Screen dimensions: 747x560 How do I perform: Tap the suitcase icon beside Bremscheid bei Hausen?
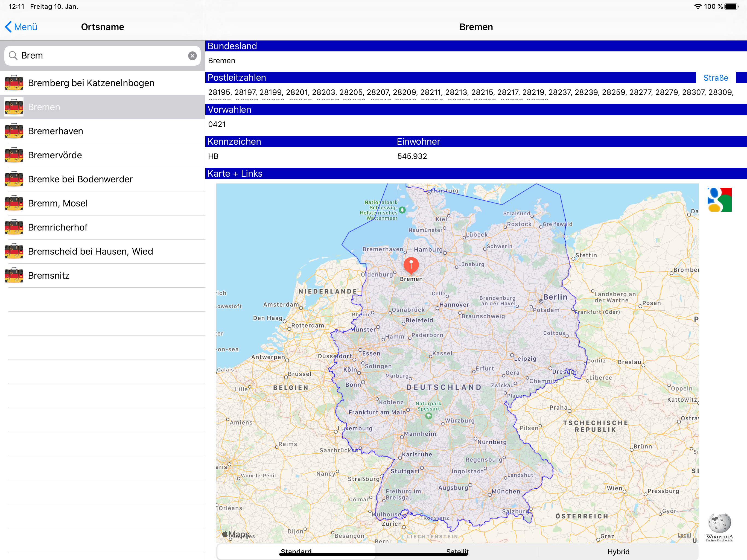(14, 251)
